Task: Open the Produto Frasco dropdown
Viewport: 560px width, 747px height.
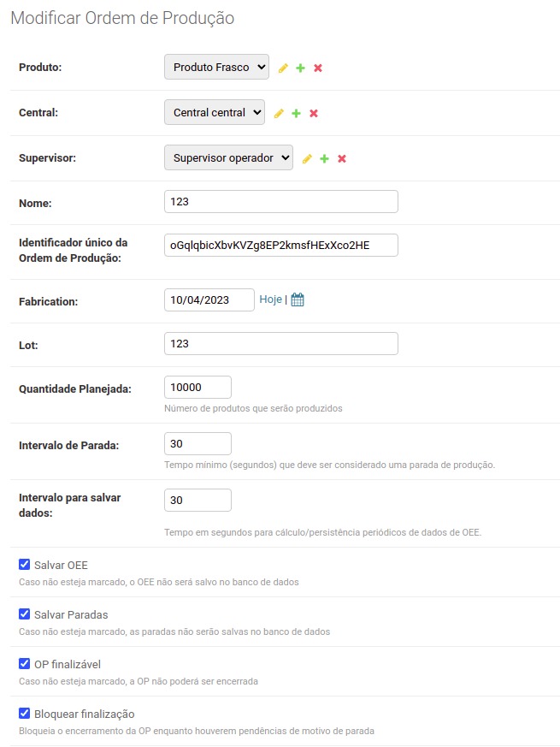Action: coord(218,67)
